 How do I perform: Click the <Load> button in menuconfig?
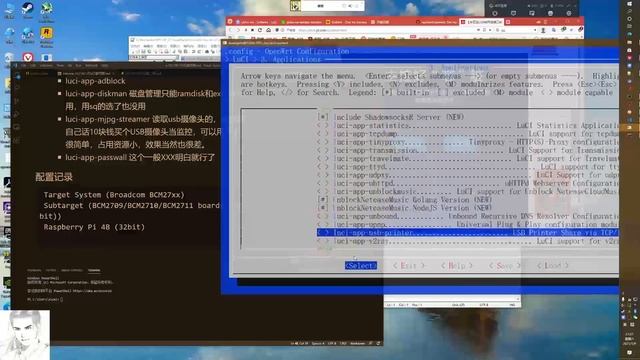point(553,266)
